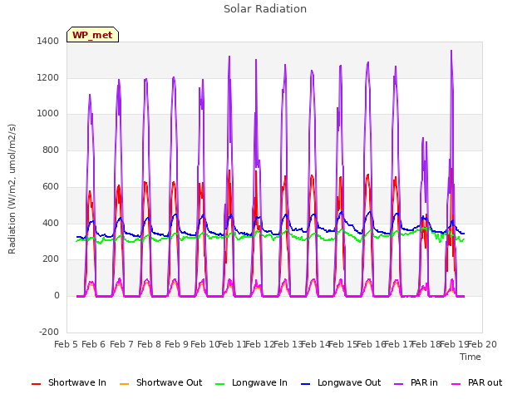Image resolution: width=532 pixels, height=399 pixels.
Task: Click the PAR in peak on Feb 6
Action: click(90, 95)
